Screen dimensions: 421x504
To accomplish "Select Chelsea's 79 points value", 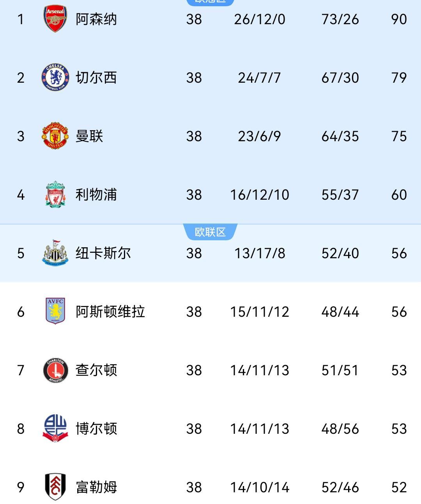I will click(399, 78).
